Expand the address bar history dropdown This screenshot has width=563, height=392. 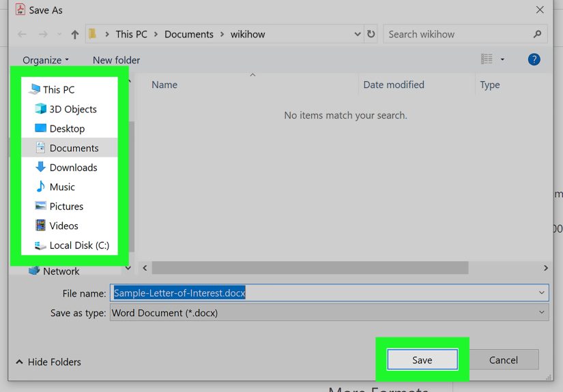358,34
